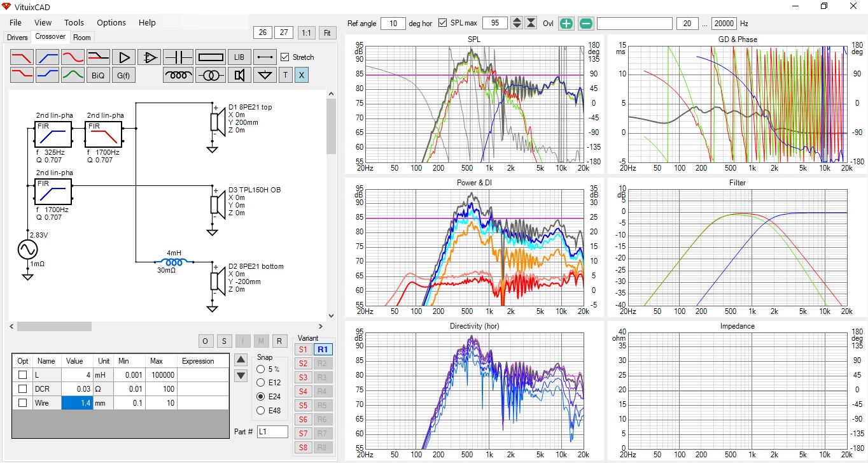Select the E12 snap option

(x=260, y=383)
